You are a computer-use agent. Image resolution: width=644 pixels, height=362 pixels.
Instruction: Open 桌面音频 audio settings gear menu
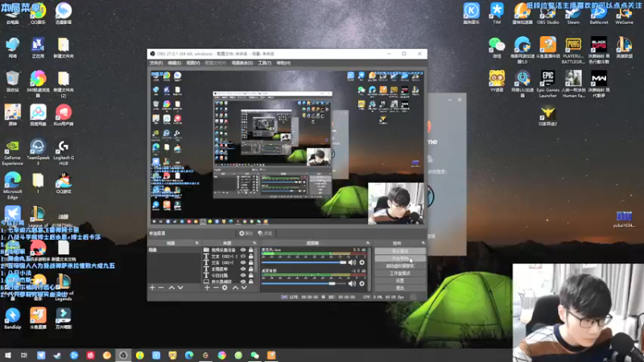[361, 283]
